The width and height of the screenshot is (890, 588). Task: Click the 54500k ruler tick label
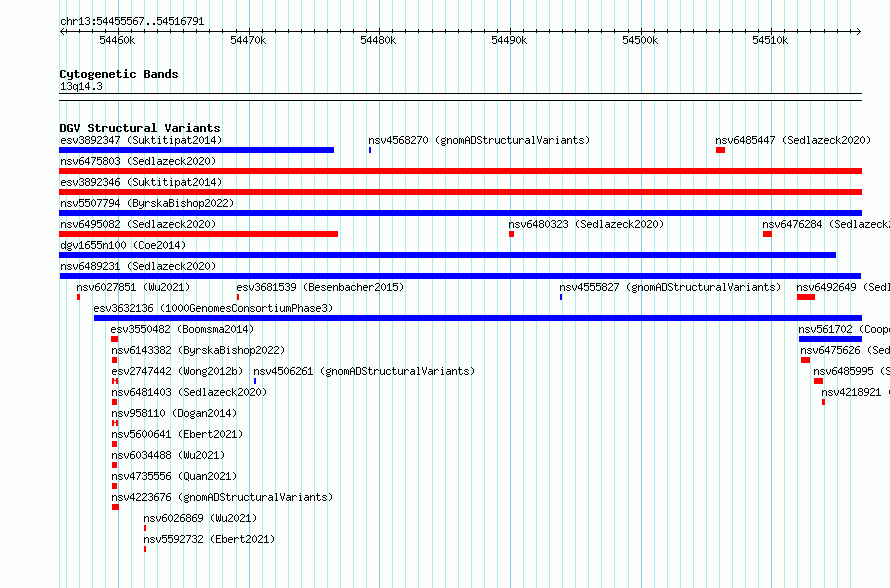tap(640, 40)
